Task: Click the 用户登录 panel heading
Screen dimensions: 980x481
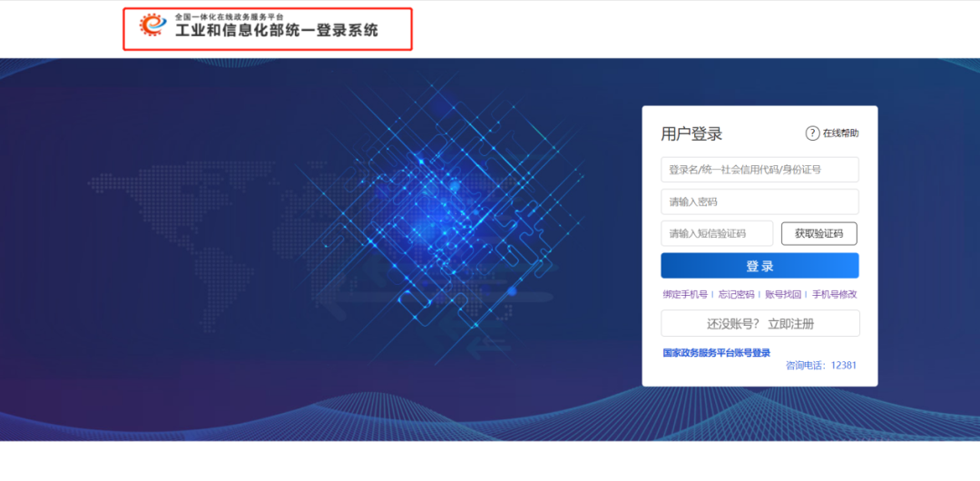Action: [x=691, y=134]
